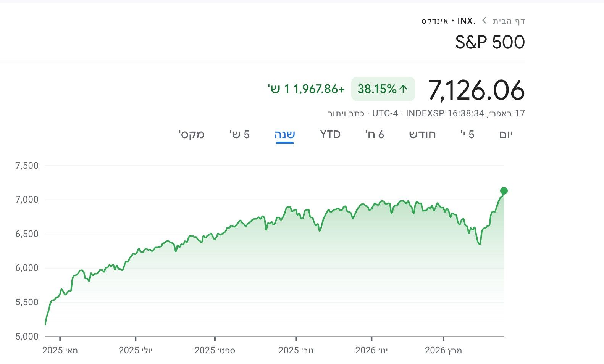604x364 pixels.
Task: Switch to the יום one-day range tab
Action: click(x=506, y=134)
